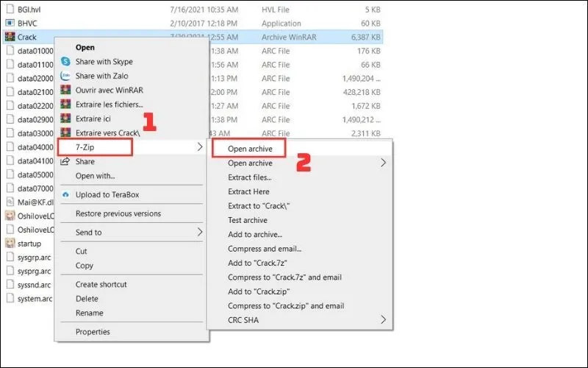Choose Extraire les fichiers... entry
This screenshot has height=368, width=588.
tap(109, 105)
